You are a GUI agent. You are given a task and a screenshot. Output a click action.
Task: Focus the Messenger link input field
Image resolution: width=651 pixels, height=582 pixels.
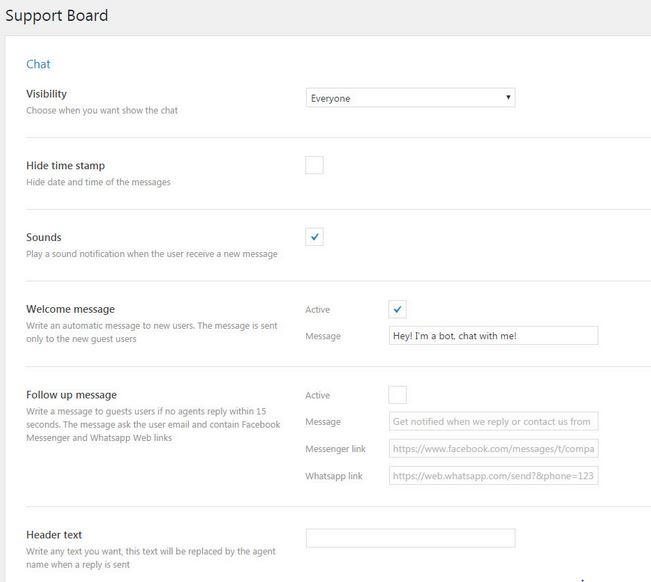coord(493,448)
